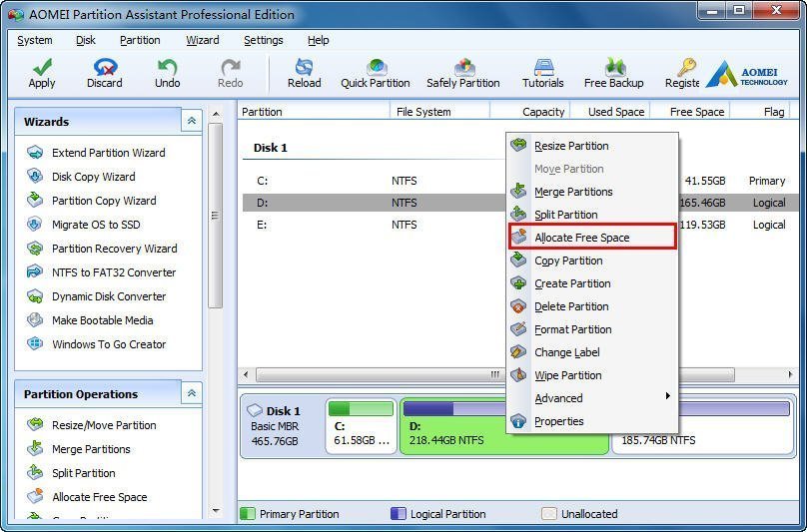Open Make Bootable Media wizard
807x532 pixels.
point(90,320)
